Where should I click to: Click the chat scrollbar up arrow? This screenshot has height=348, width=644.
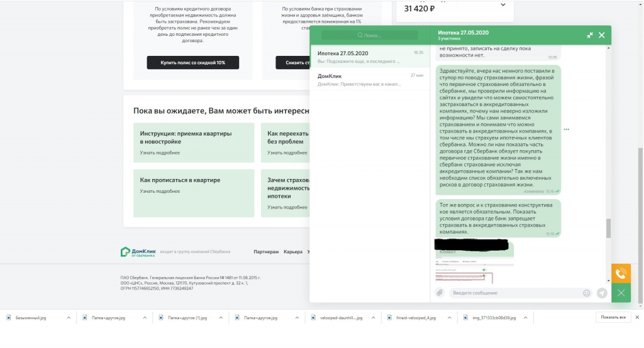(x=608, y=48)
